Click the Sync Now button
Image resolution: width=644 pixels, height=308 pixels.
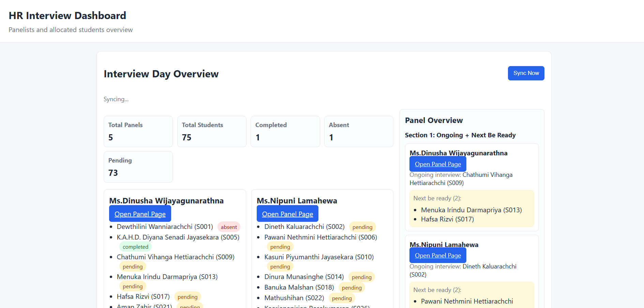coord(526,73)
